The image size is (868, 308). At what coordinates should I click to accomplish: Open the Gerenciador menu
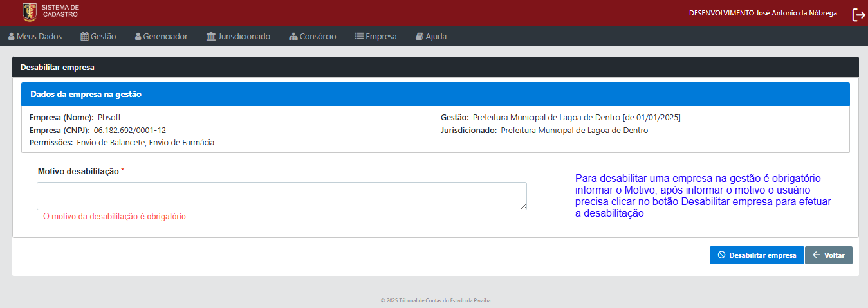162,36
